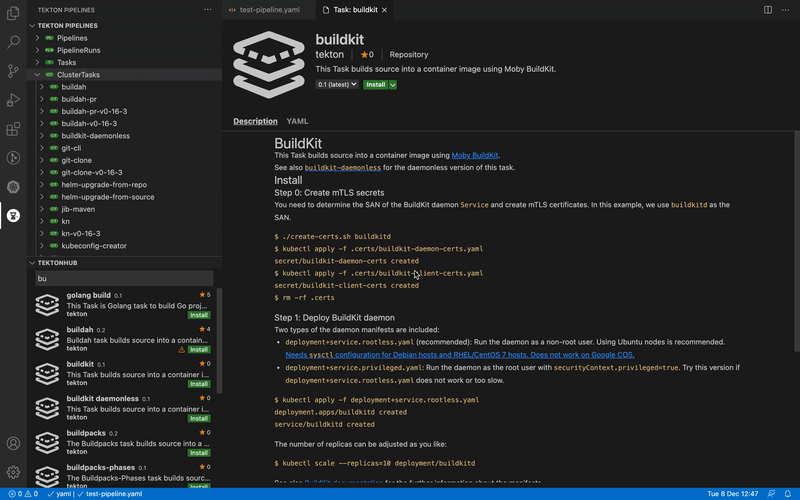Viewport: 800px width, 500px height.
Task: Expand the git-clone cluster task
Action: pos(41,160)
